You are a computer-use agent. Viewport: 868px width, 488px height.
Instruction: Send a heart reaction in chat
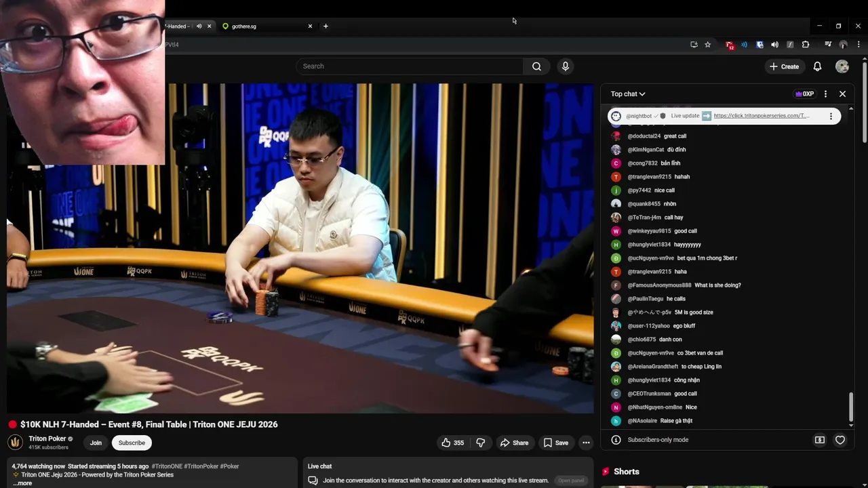pos(840,440)
